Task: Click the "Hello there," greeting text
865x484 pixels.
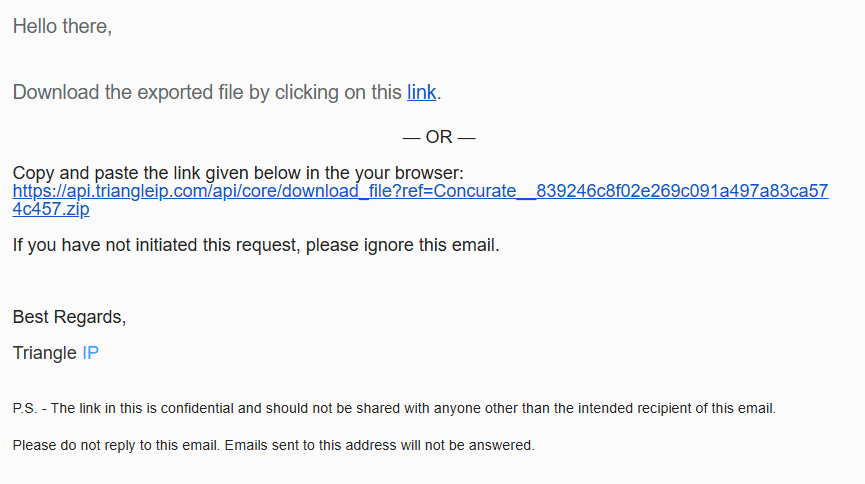Action: [62, 26]
